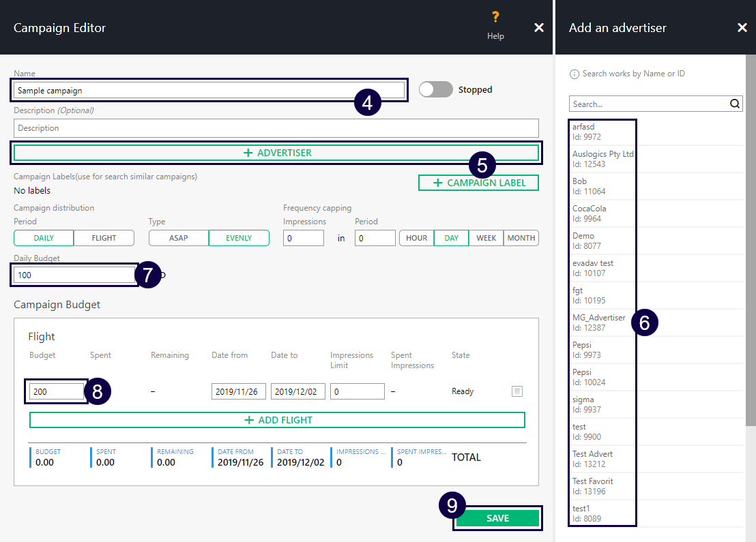Click the + ADVERTISER button

pos(276,153)
